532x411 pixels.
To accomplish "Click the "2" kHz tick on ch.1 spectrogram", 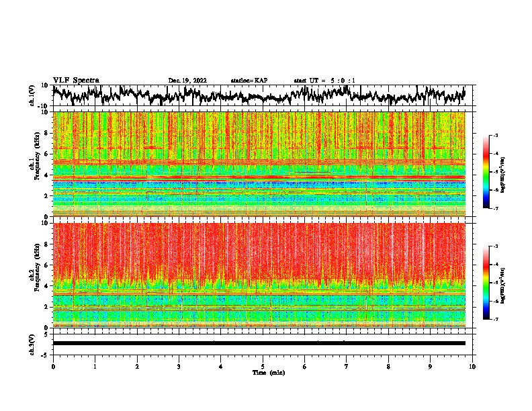I will click(46, 196).
